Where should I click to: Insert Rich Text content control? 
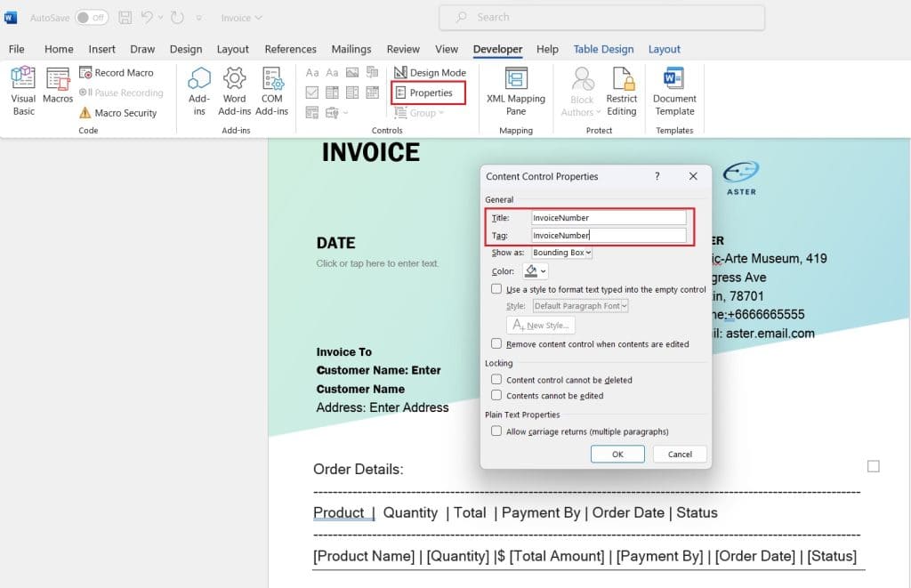tap(312, 73)
